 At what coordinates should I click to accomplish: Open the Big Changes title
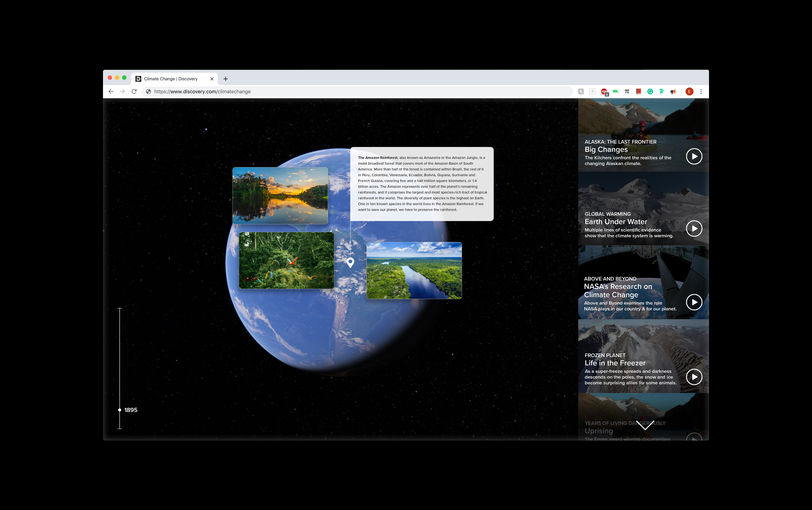coord(606,149)
